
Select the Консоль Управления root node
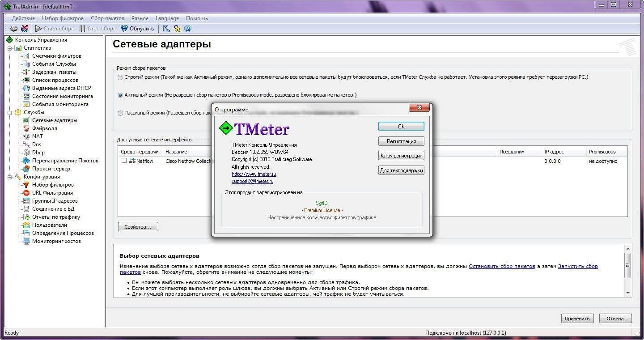pos(41,40)
